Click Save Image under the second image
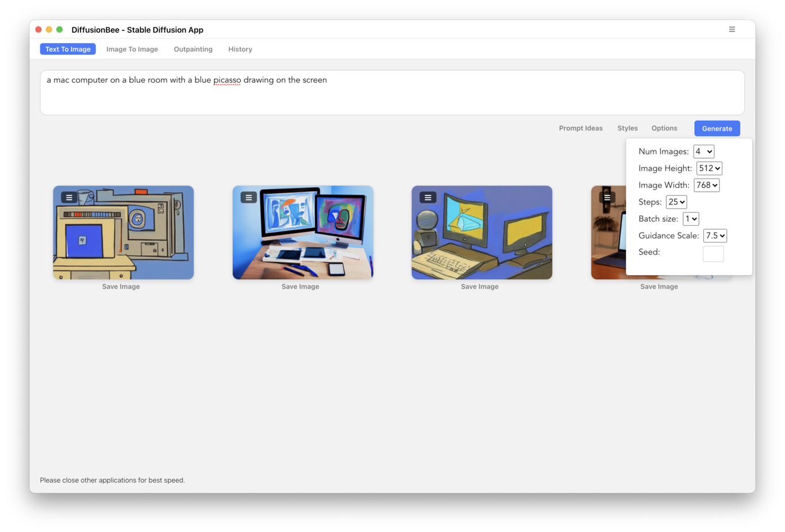Viewport: 785px width, 532px height. (x=300, y=287)
